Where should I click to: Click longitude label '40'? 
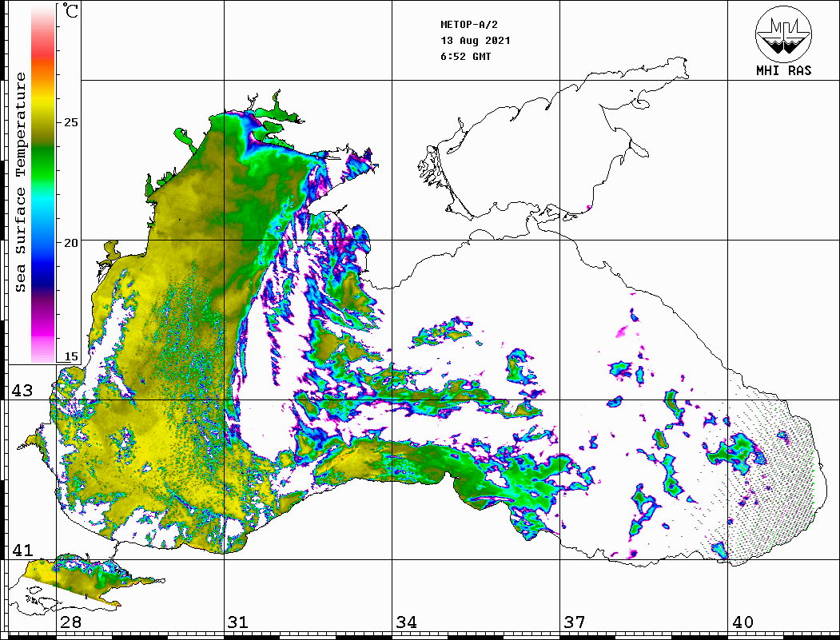[x=742, y=622]
